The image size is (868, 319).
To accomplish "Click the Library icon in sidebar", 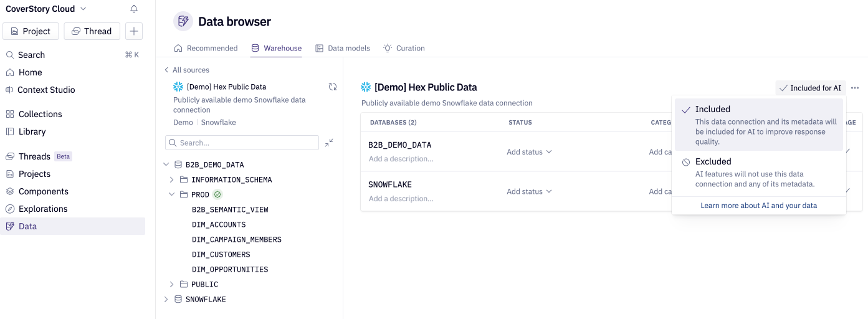I will pos(10,131).
